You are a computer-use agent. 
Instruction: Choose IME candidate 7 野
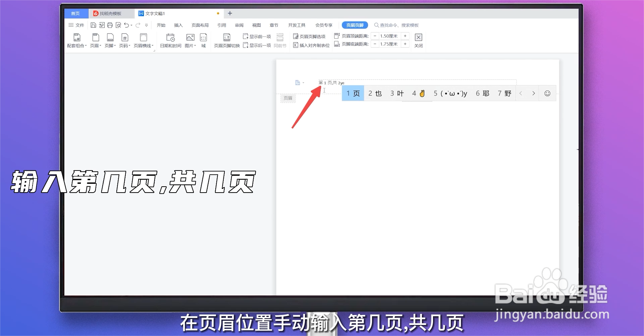click(x=504, y=93)
